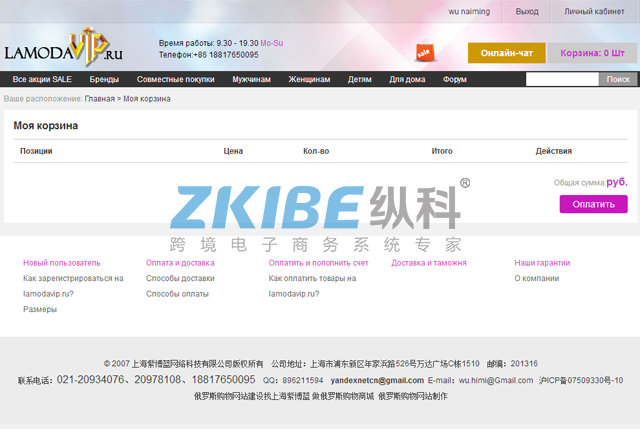Open Форум menu item
The height and width of the screenshot is (429, 640).
click(455, 79)
